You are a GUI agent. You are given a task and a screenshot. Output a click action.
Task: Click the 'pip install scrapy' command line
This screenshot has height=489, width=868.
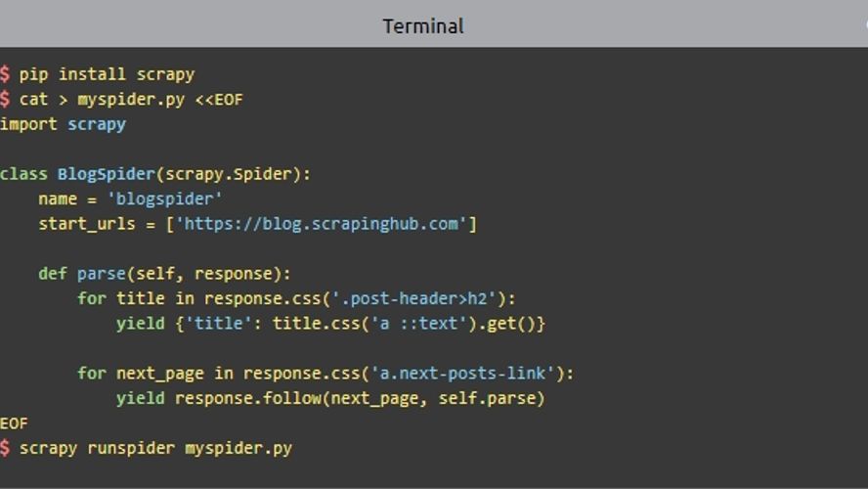[107, 74]
